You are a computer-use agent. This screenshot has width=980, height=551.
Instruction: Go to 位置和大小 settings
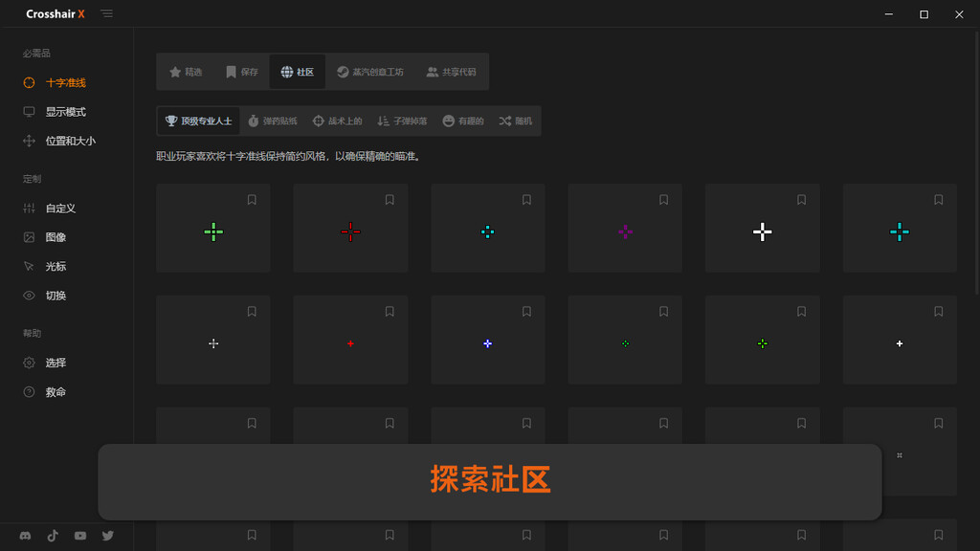click(70, 141)
